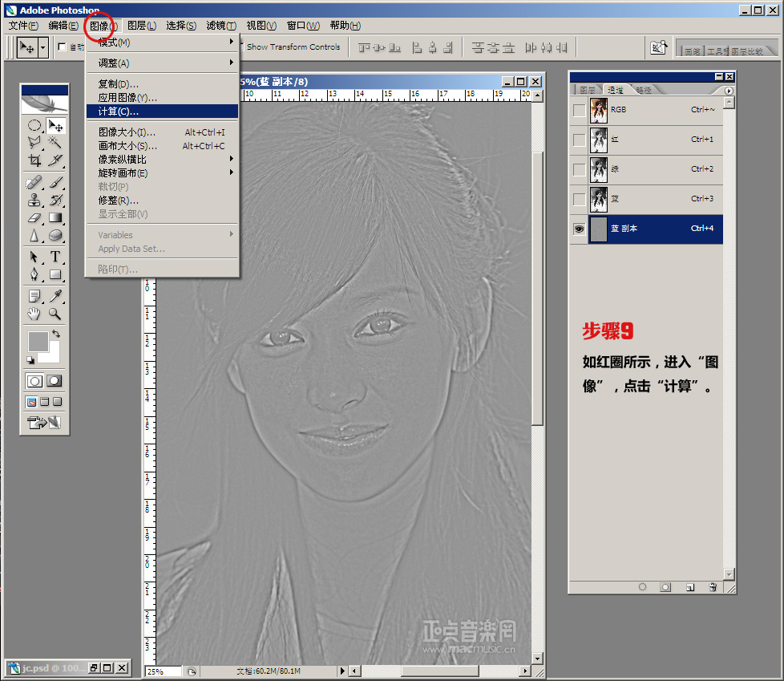Viewport: 784px width, 681px height.
Task: Choose the Eyedropper tool
Action: tap(55, 296)
